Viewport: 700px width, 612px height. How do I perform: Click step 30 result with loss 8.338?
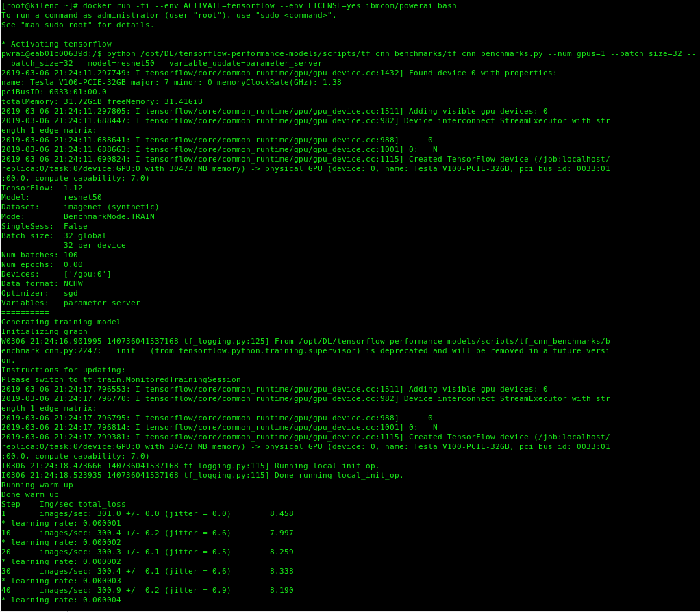pyautogui.click(x=147, y=572)
